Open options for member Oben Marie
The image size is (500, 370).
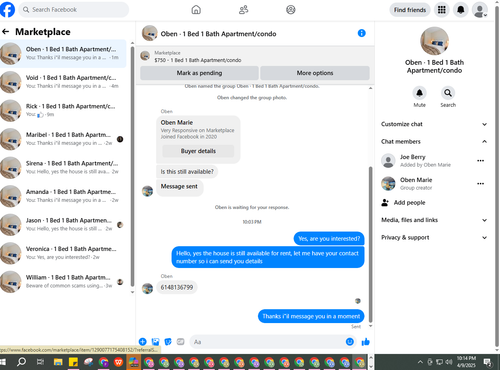(x=480, y=184)
